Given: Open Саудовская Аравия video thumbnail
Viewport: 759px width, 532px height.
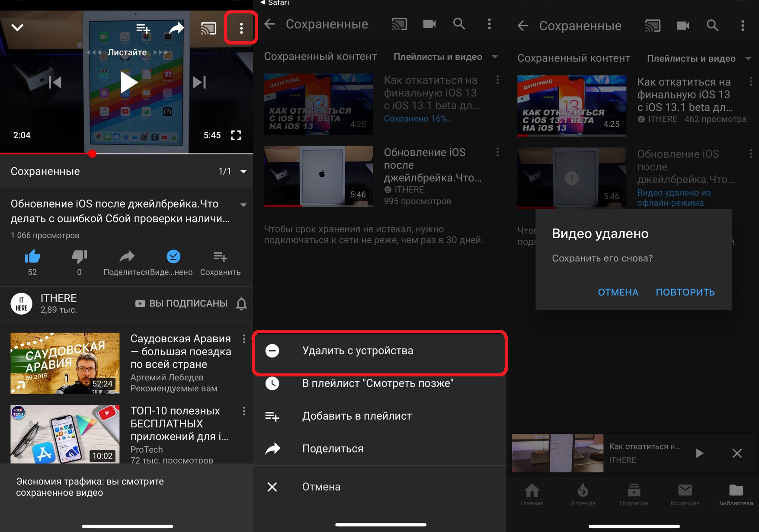Looking at the screenshot, I should tap(65, 363).
